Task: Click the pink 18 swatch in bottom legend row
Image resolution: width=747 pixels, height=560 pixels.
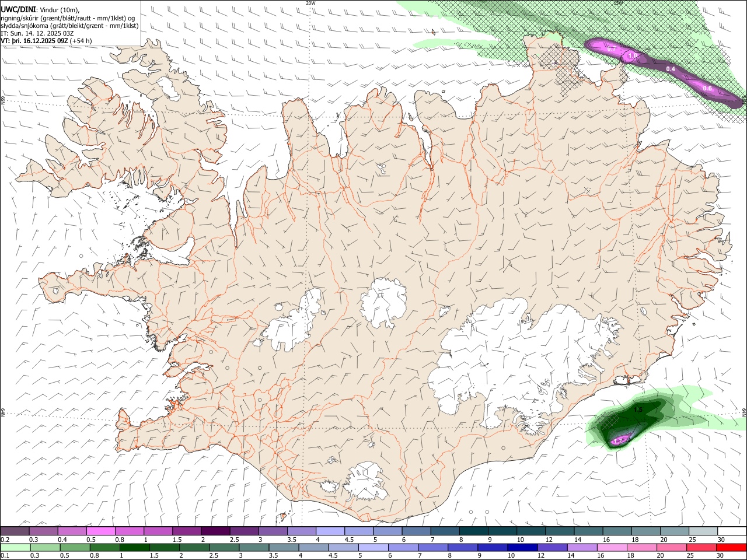Action: pos(642,548)
